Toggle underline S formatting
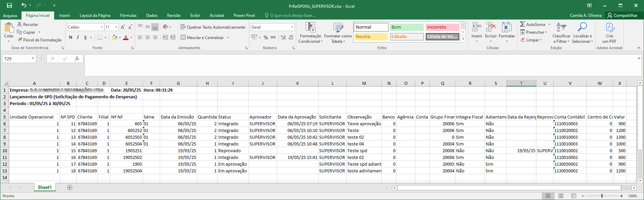 (85, 37)
